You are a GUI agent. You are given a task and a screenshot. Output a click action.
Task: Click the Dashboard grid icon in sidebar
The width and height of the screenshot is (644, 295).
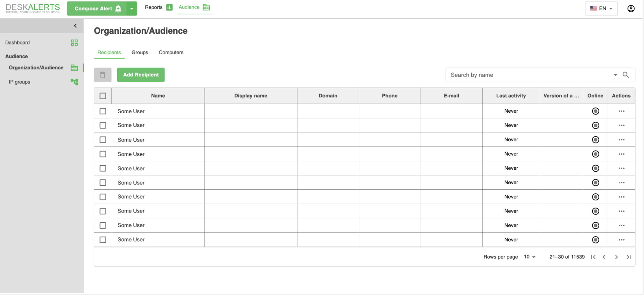(74, 43)
